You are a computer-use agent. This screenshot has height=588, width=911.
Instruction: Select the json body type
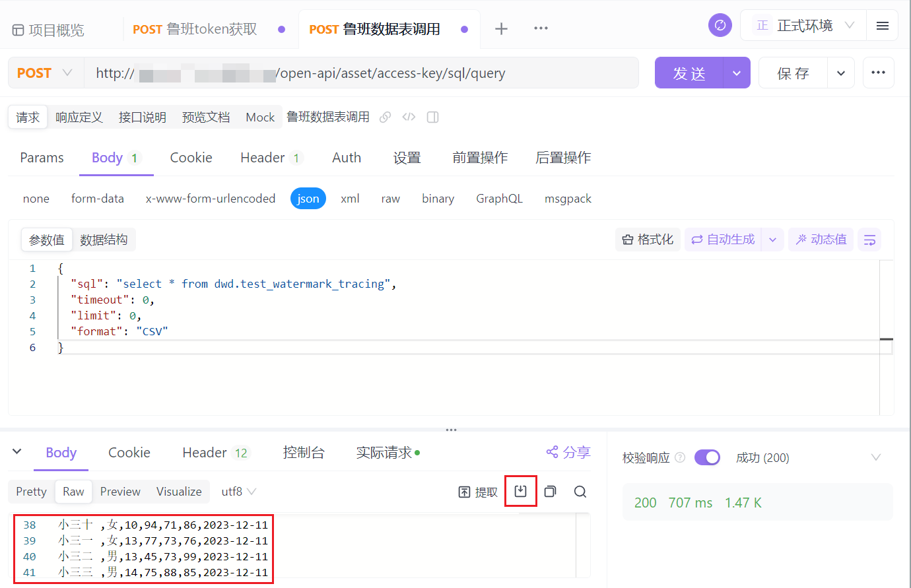coord(308,199)
